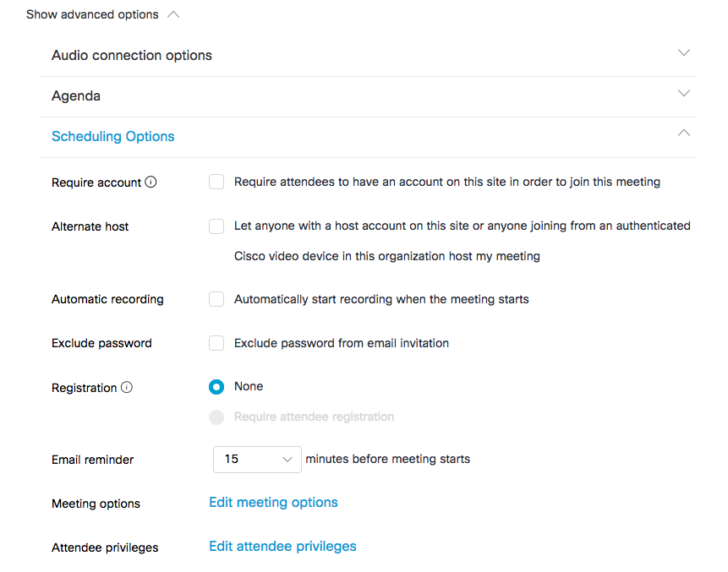This screenshot has height=572, width=728.
Task: Open the Edit attendee privileges link
Action: tap(282, 547)
